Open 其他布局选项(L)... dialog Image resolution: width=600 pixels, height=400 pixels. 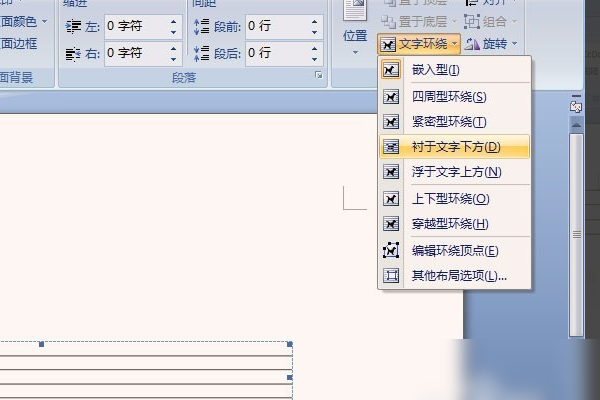tap(455, 275)
